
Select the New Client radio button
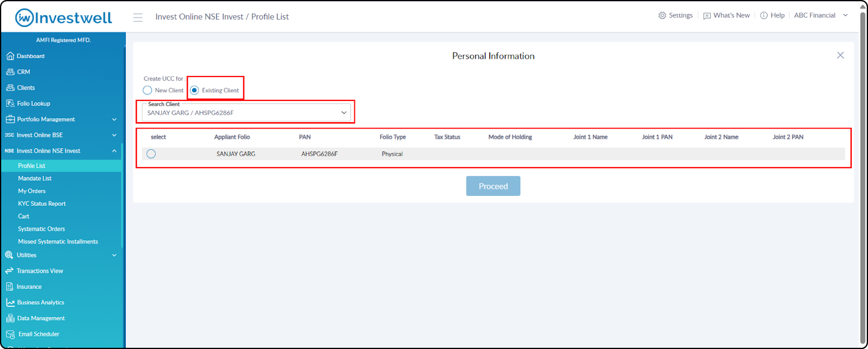click(x=148, y=90)
